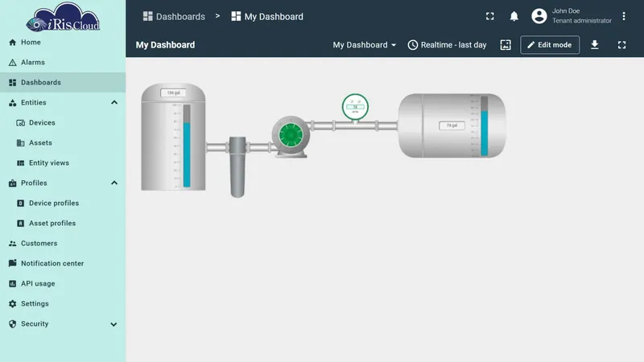
Task: Click the Entity views icon
Action: click(x=21, y=163)
